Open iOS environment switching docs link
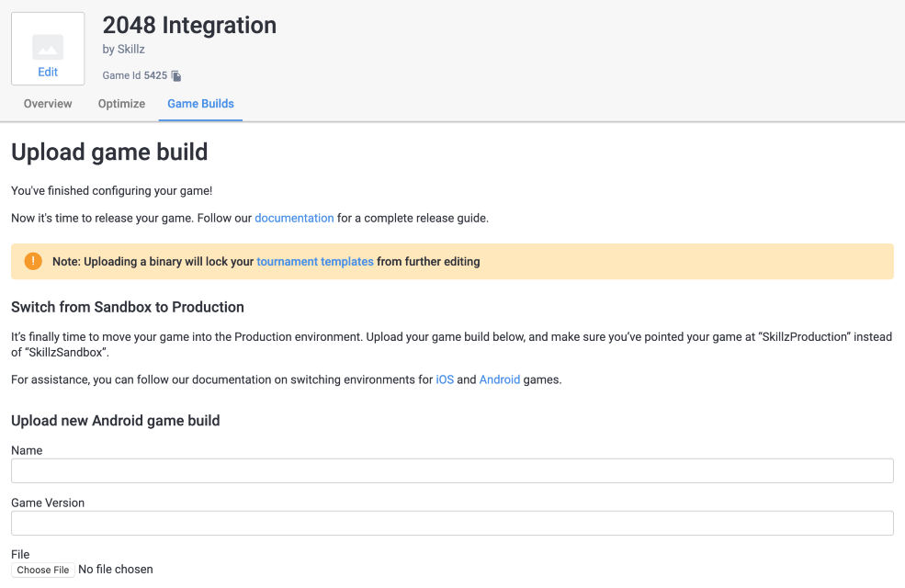The image size is (905, 588). click(x=445, y=379)
